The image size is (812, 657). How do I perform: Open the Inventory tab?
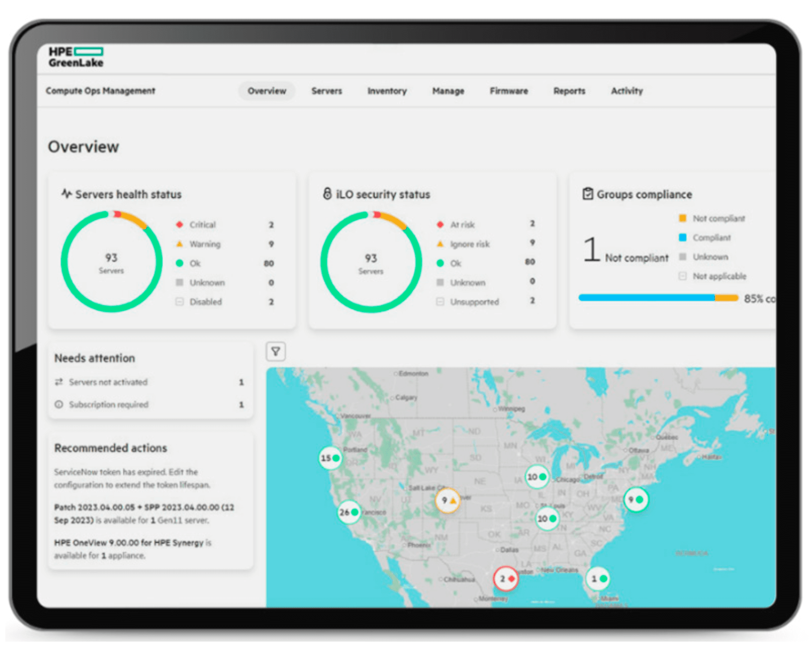pos(387,91)
